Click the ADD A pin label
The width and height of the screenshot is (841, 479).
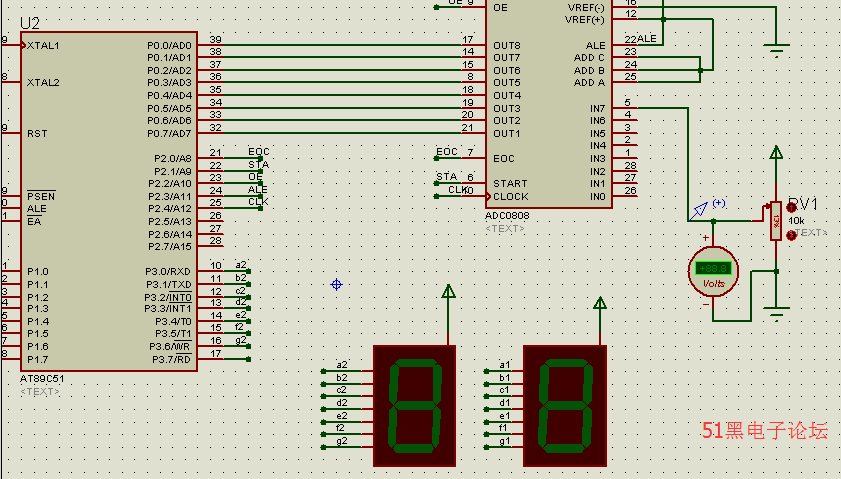[589, 83]
